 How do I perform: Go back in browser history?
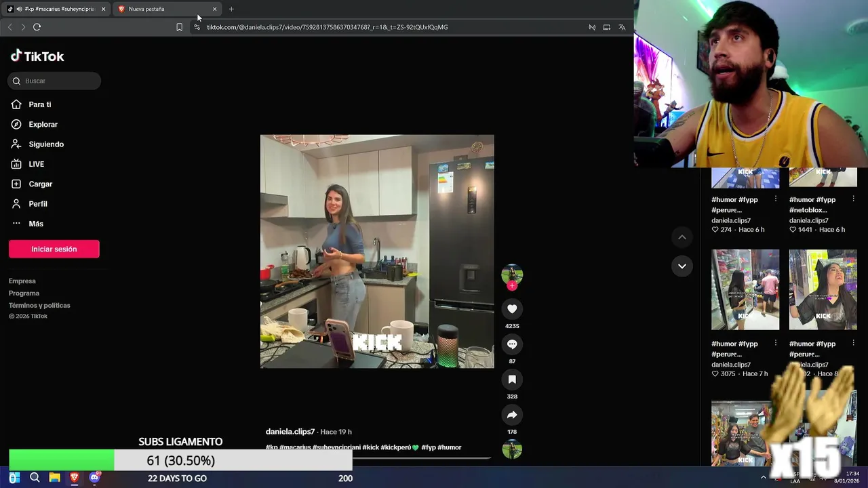tap(9, 27)
